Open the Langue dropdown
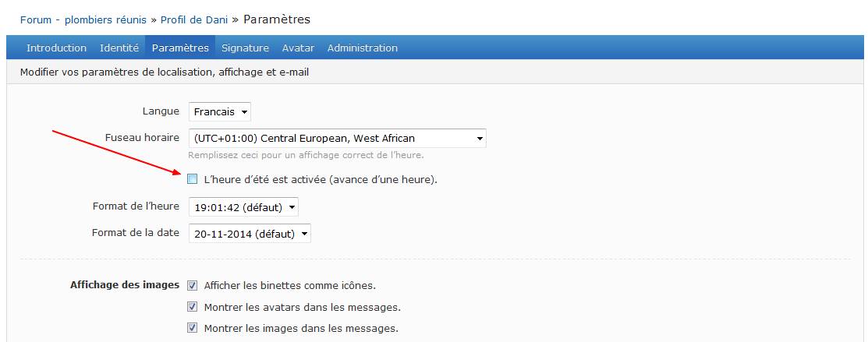 click(x=219, y=112)
